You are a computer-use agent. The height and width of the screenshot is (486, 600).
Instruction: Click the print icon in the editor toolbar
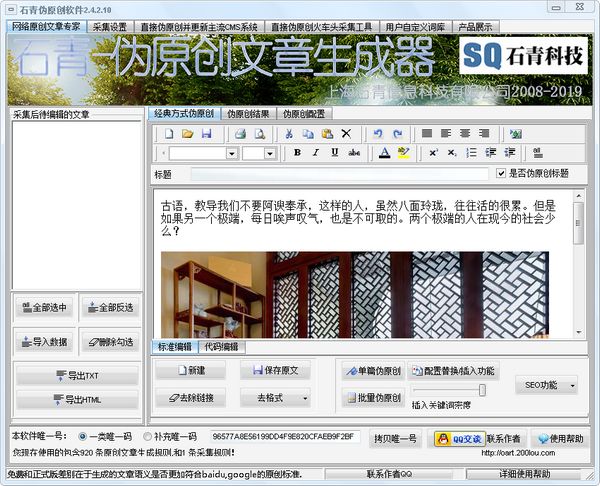pyautogui.click(x=241, y=134)
